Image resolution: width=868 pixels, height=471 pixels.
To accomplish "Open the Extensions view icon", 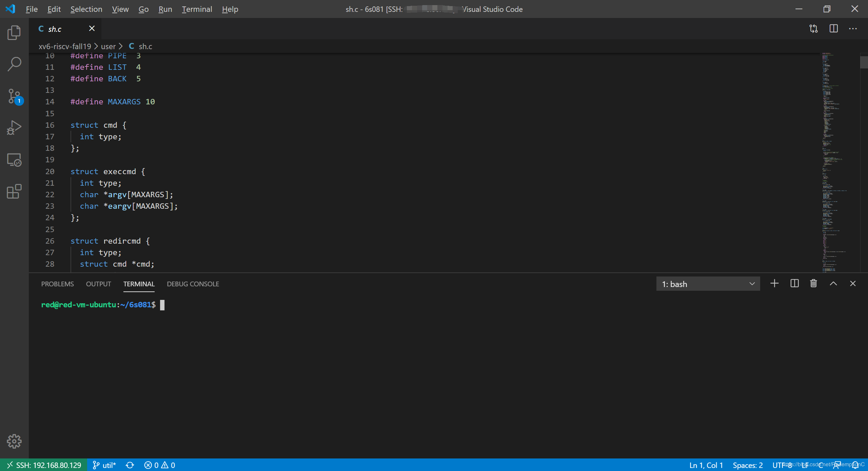I will click(14, 191).
